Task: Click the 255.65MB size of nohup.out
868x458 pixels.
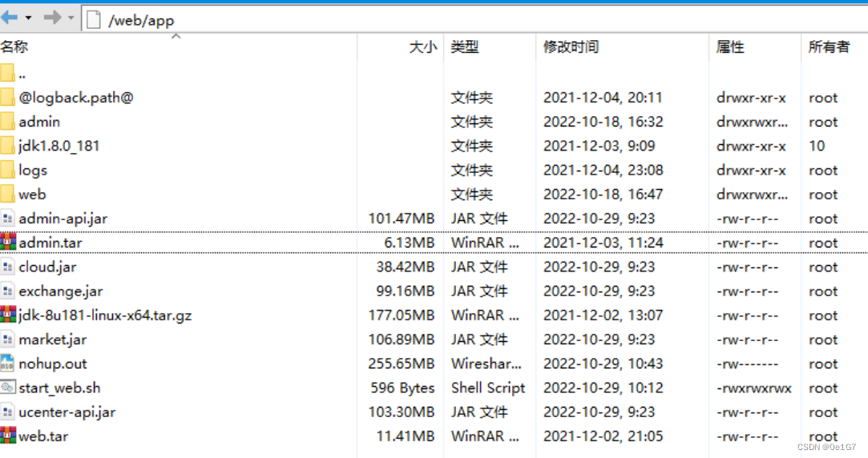Action: (x=402, y=364)
